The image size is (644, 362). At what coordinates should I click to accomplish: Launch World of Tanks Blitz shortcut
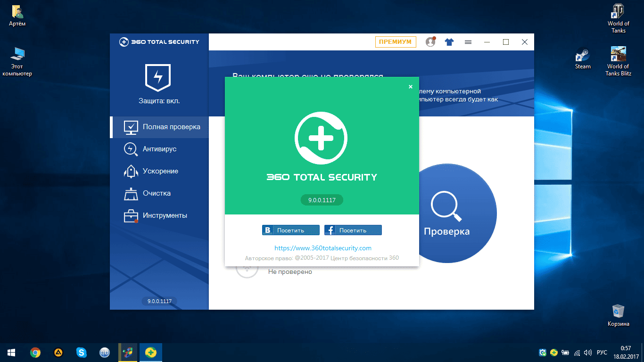[619, 61]
